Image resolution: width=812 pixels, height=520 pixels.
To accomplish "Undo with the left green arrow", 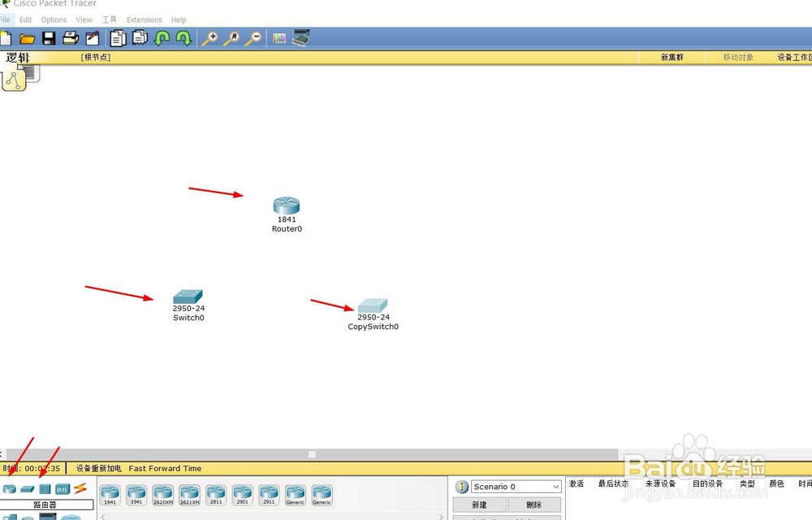I will pyautogui.click(x=162, y=38).
